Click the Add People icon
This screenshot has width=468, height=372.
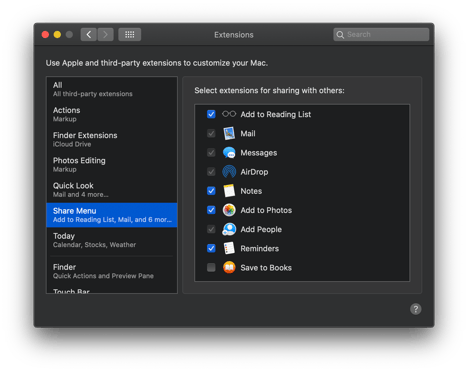229,229
